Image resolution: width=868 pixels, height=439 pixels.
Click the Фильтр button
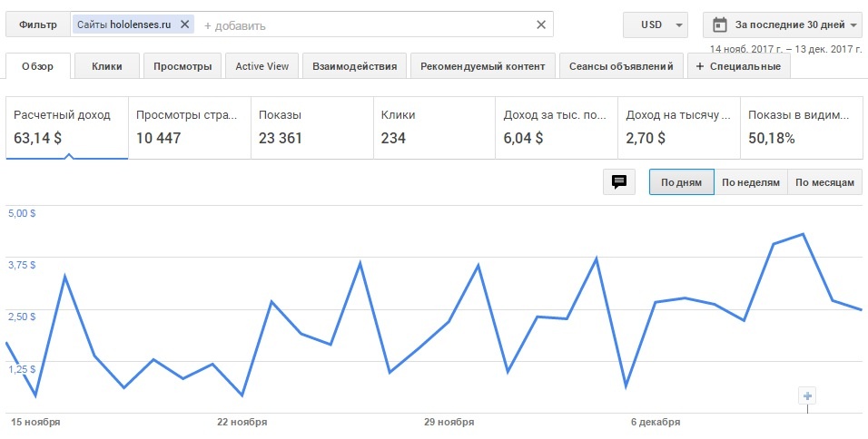coord(36,24)
